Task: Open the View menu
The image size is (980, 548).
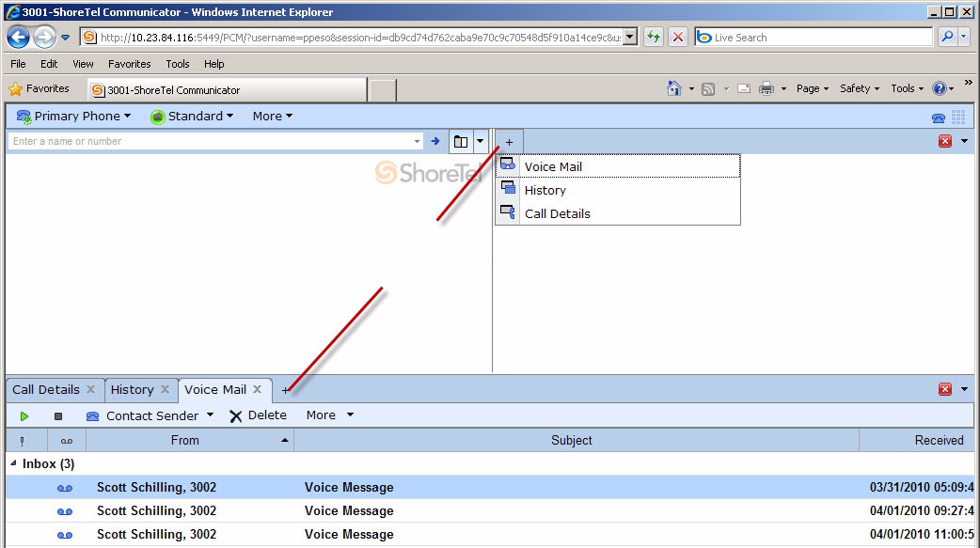Action: [x=83, y=64]
